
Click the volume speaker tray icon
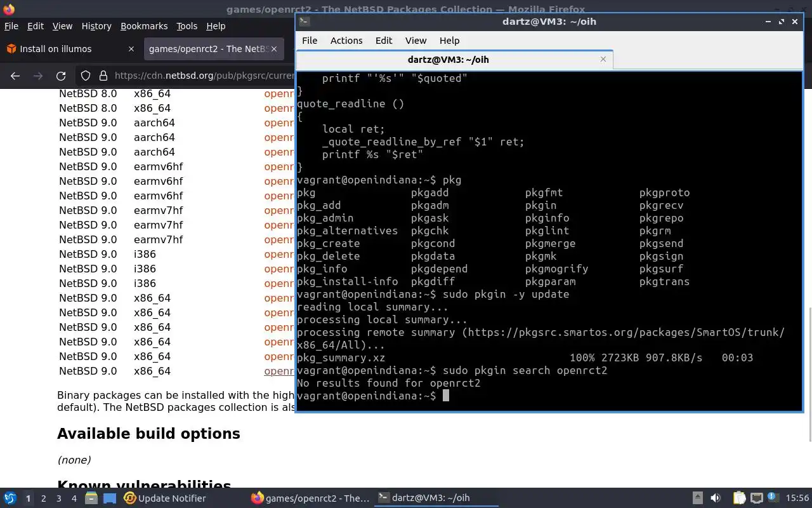click(x=716, y=498)
